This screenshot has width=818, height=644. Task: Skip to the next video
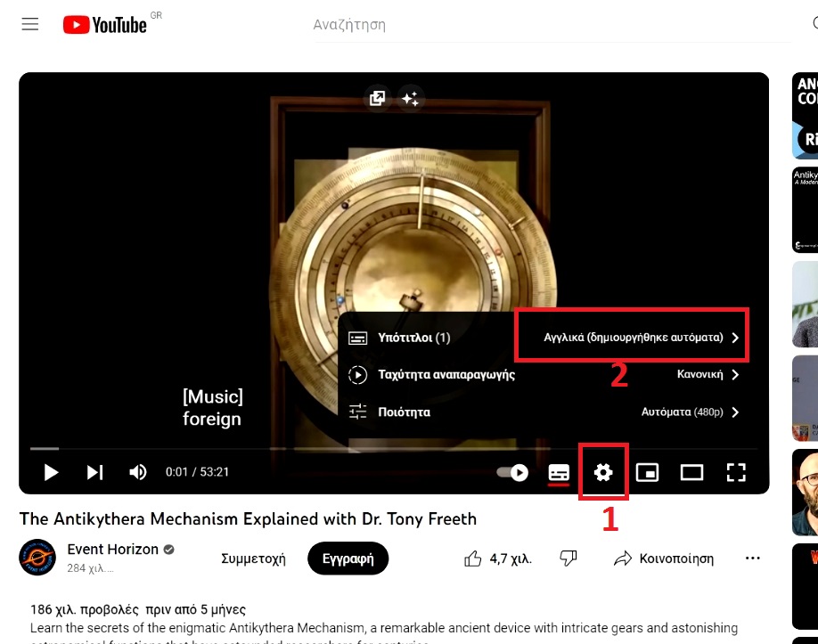(x=94, y=472)
